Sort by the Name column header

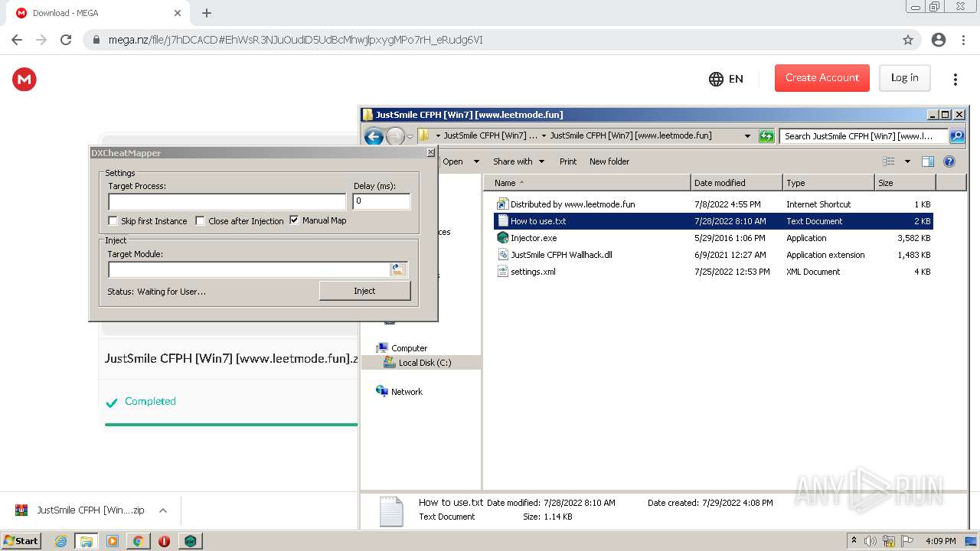[x=586, y=183]
